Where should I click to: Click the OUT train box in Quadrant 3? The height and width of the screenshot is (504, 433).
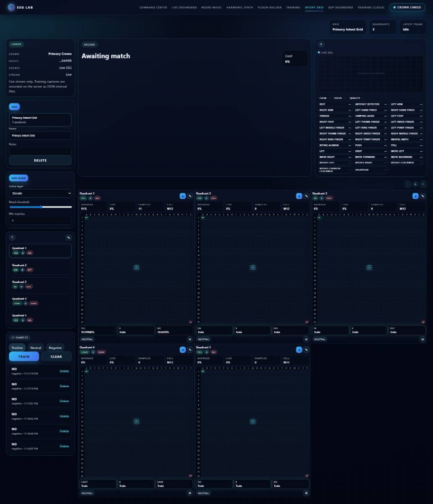pos(407,330)
